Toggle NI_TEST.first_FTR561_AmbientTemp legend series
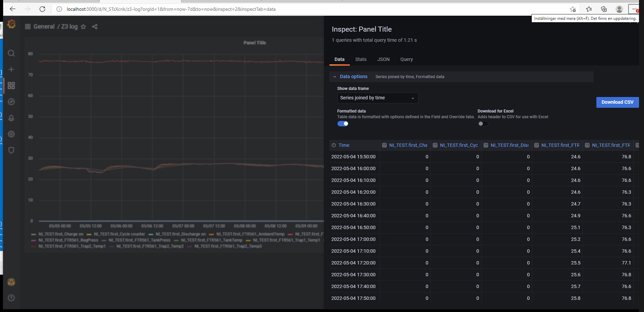644x312 pixels. point(250,234)
